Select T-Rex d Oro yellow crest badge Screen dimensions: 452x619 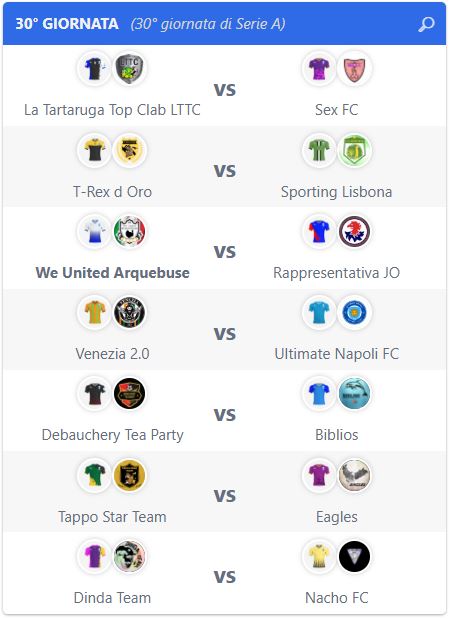coord(129,150)
